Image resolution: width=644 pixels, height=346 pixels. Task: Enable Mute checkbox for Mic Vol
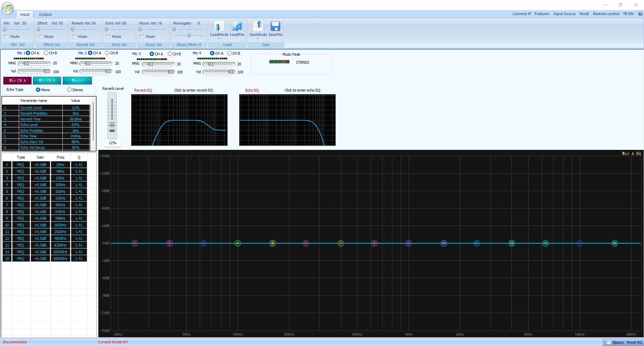[6, 37]
